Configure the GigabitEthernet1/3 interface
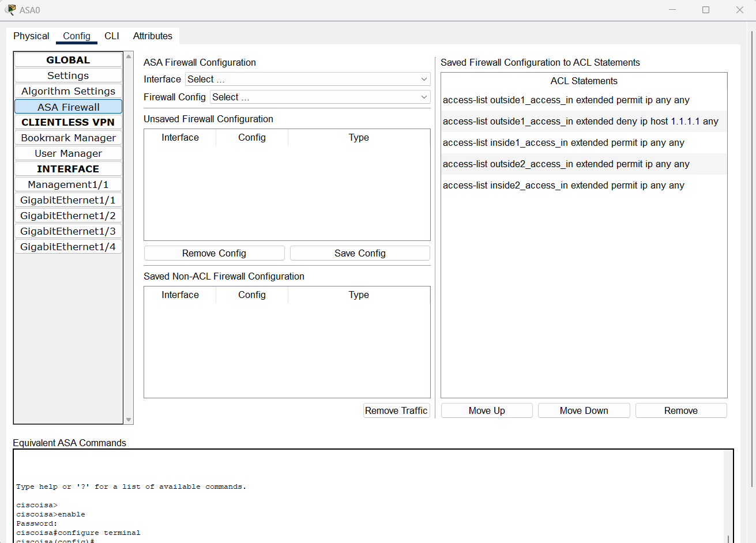756x543 pixels. pyautogui.click(x=68, y=231)
